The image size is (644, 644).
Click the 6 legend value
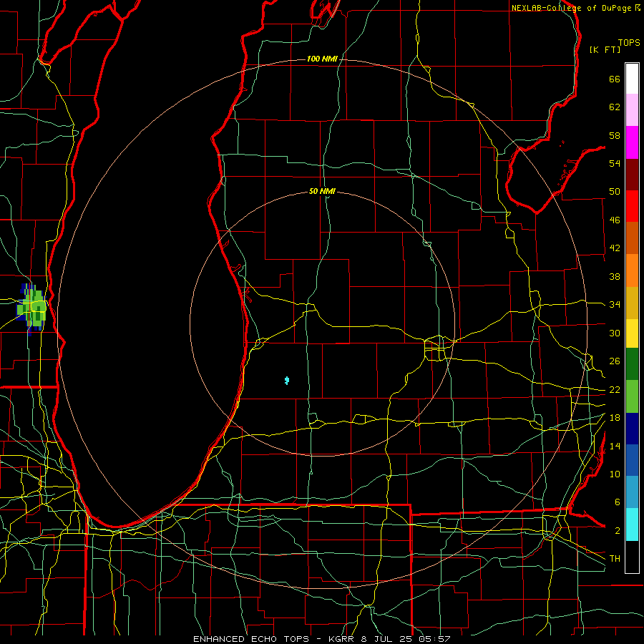(617, 502)
